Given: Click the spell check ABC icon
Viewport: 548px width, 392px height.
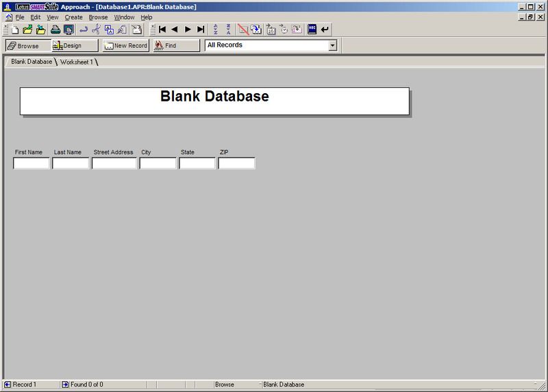Looking at the screenshot, I should point(312,29).
